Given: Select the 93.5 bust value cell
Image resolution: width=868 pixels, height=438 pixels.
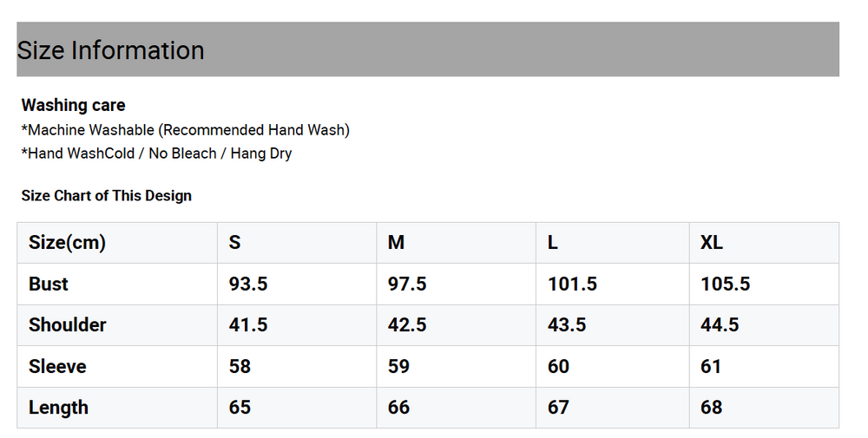Looking at the screenshot, I should (x=297, y=284).
